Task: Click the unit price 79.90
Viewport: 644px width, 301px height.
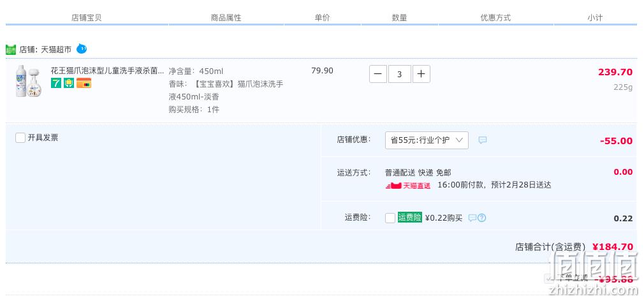Action: (x=323, y=71)
